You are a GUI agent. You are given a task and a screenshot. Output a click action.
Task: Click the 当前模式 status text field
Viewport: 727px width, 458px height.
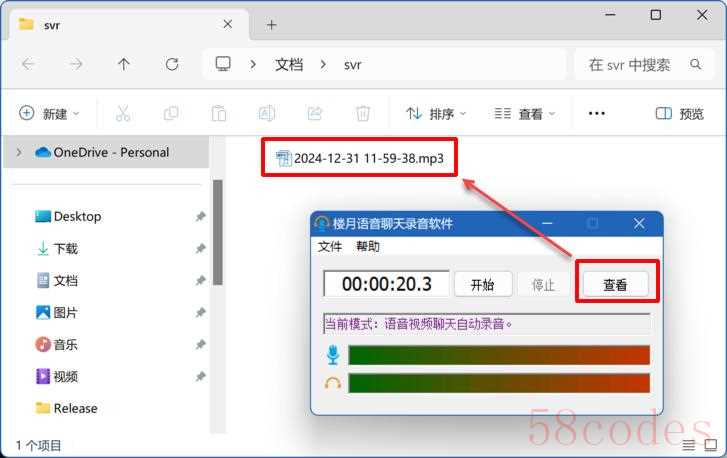pos(486,324)
